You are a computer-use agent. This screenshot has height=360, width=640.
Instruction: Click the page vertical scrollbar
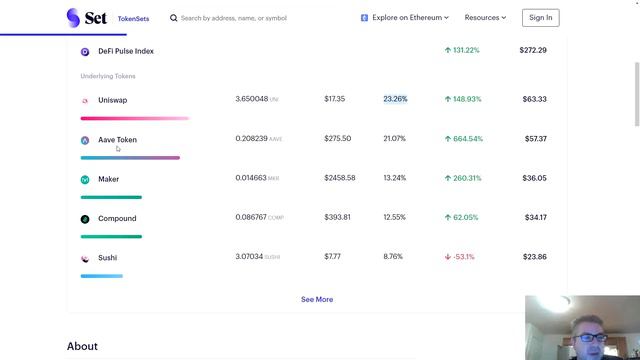coord(637,94)
